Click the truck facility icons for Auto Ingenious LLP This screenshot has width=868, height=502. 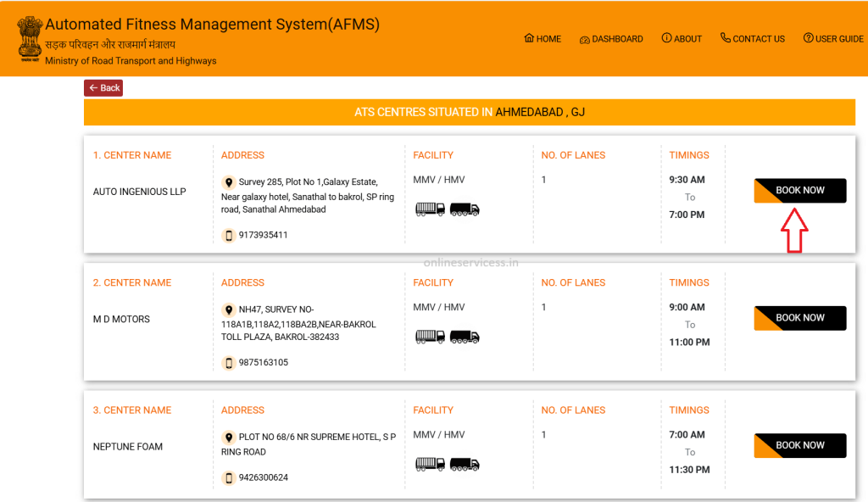(447, 209)
